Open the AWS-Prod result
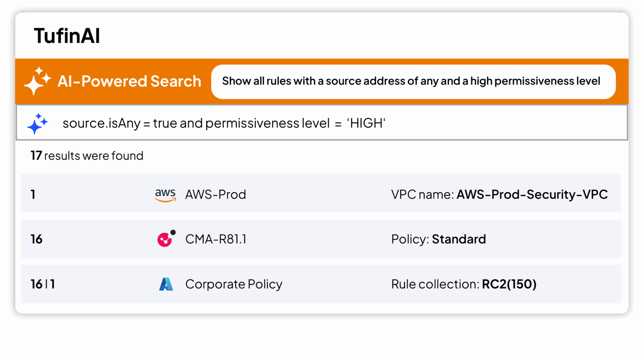Viewport: 644px width, 358px height. point(215,195)
